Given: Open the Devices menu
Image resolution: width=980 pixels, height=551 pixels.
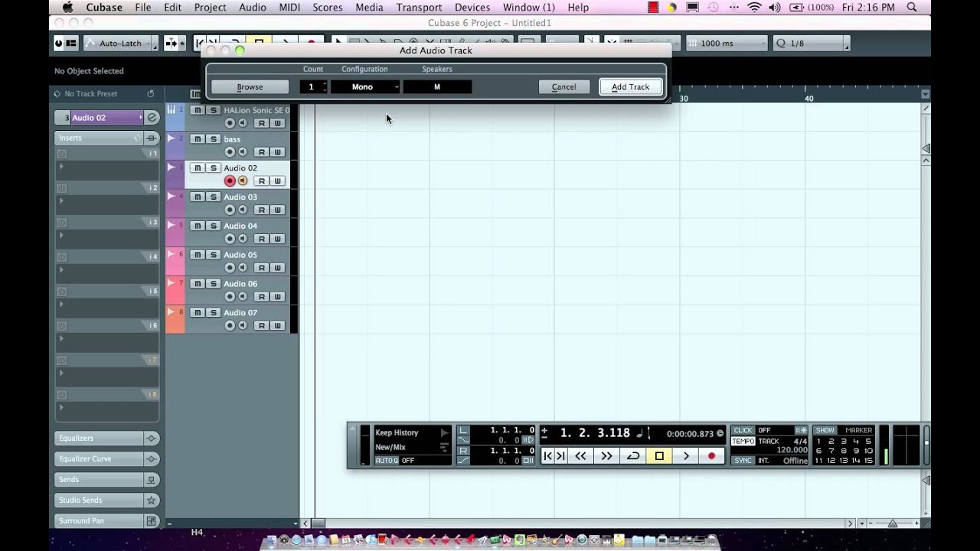Looking at the screenshot, I should click(x=472, y=8).
